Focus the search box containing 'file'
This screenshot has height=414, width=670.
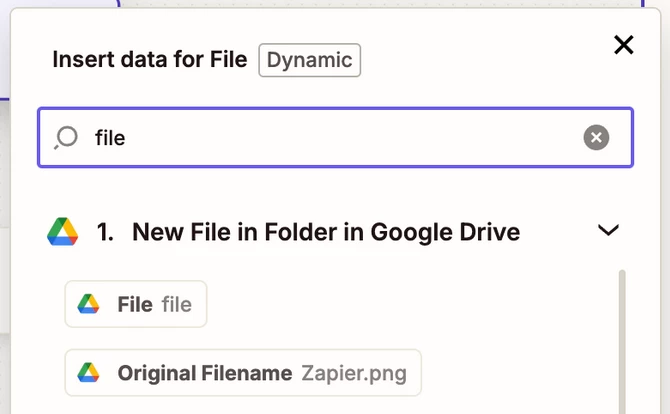[335, 138]
